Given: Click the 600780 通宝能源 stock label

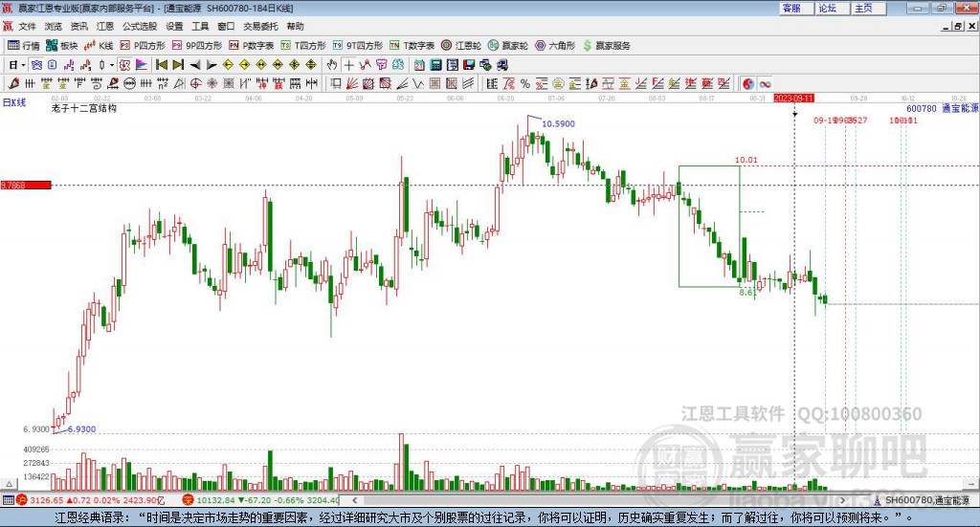Looking at the screenshot, I should (943, 109).
